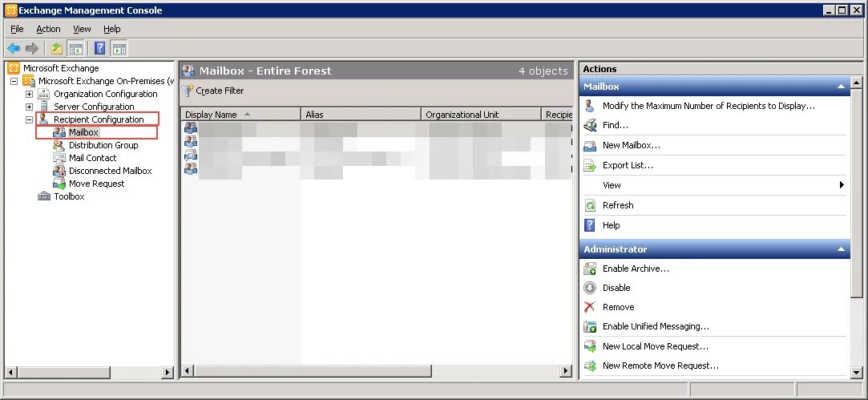Sort by Display Name column header
Viewport: 868px width, 400px height.
[240, 115]
